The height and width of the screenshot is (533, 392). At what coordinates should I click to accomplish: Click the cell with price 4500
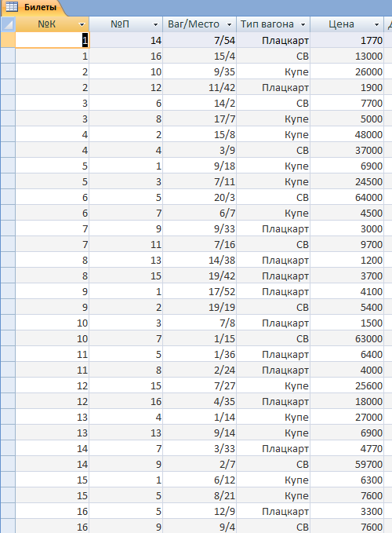click(x=347, y=213)
